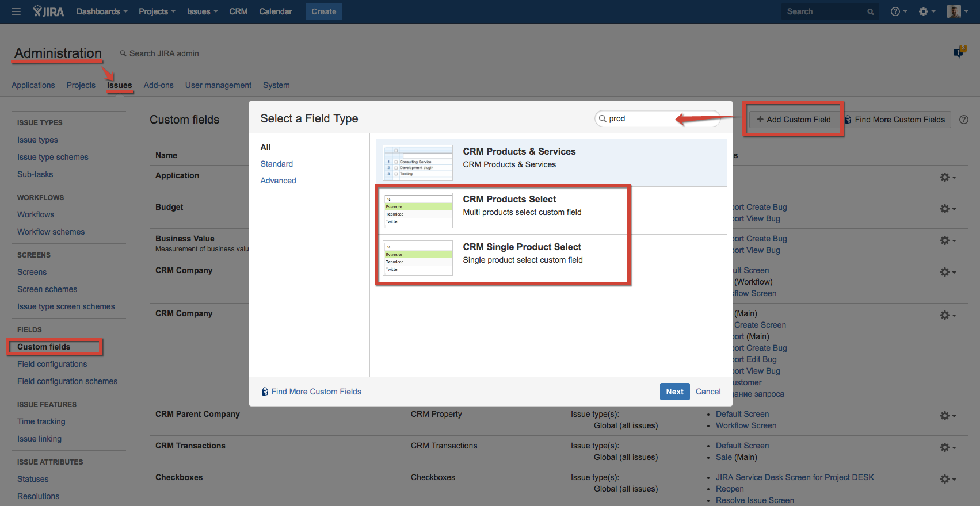The image size is (980, 506).
Task: Select the Advanced field type category
Action: [278, 181]
